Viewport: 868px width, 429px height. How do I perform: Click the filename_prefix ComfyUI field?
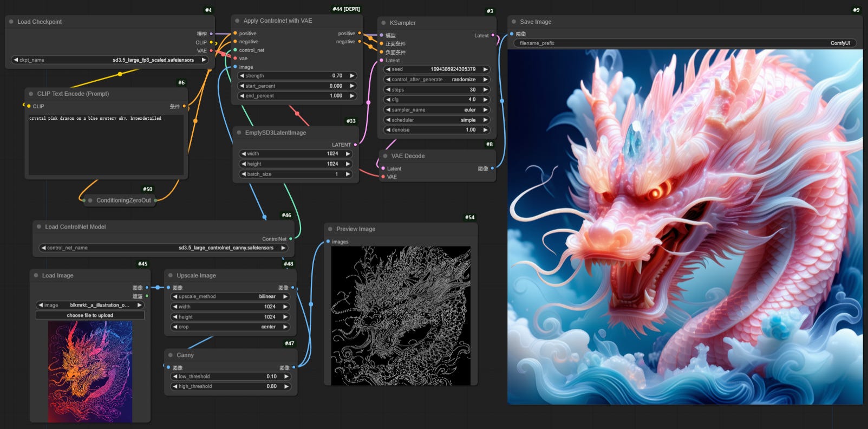point(685,43)
